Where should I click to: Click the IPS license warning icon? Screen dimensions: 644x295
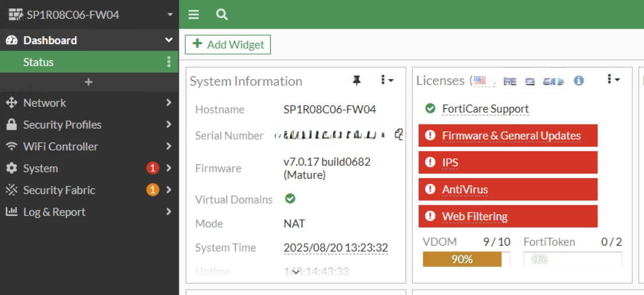(430, 162)
